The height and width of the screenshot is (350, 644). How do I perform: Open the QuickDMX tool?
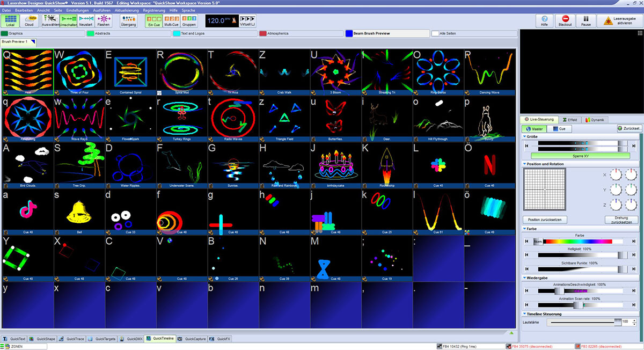tap(132, 339)
